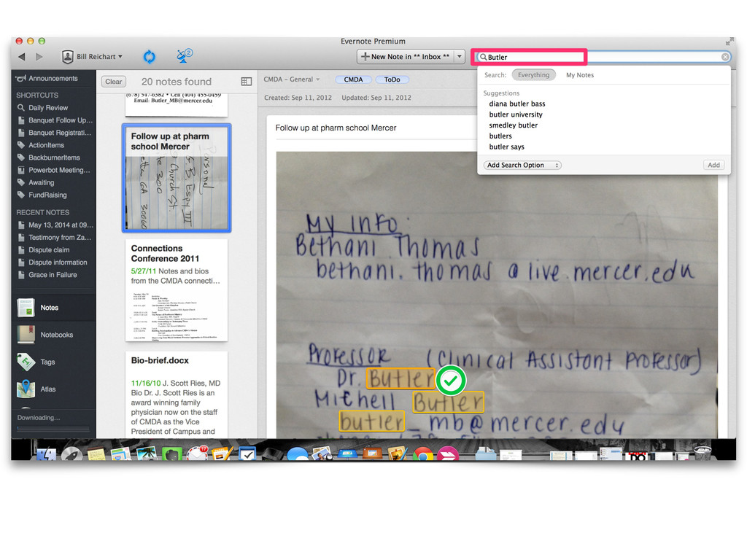Image resolution: width=747 pixels, height=560 pixels.
Task: Open the Tags sidebar icon
Action: (x=26, y=362)
